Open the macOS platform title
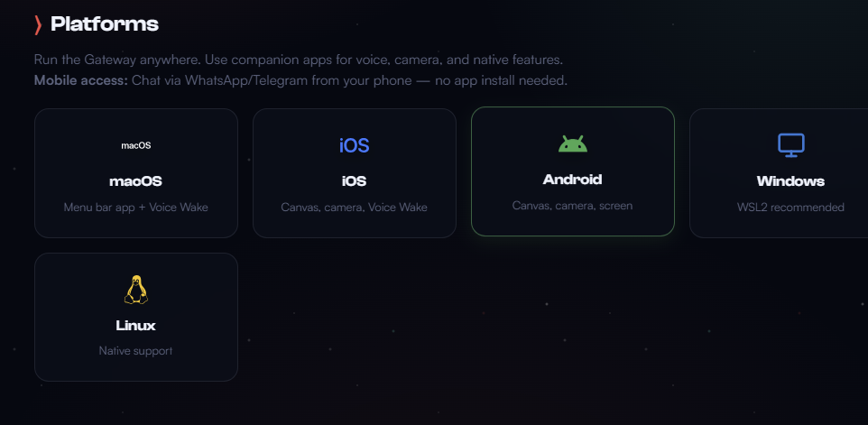The image size is (868, 425). click(136, 180)
